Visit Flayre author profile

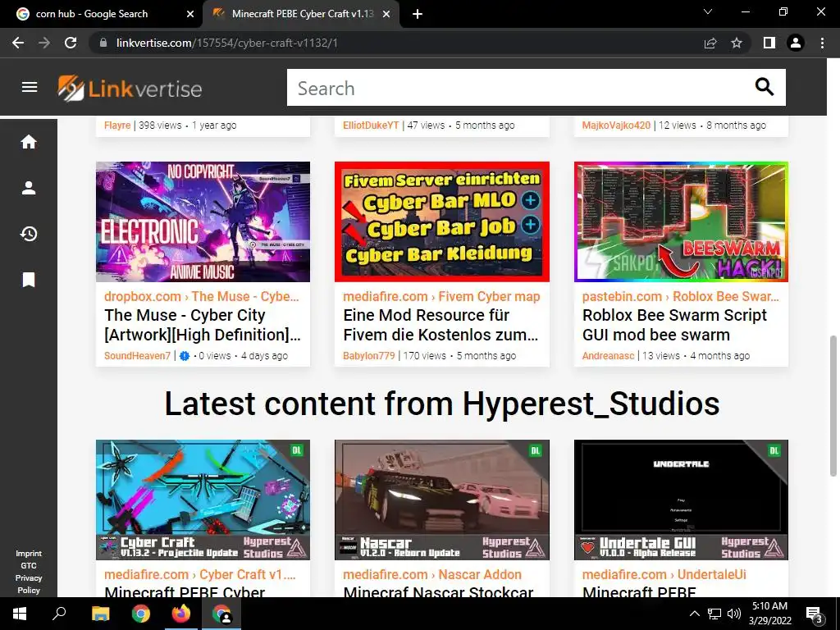point(117,126)
